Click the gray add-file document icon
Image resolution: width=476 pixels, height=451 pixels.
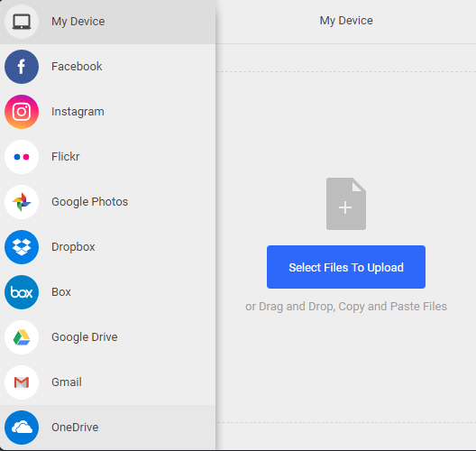(346, 204)
